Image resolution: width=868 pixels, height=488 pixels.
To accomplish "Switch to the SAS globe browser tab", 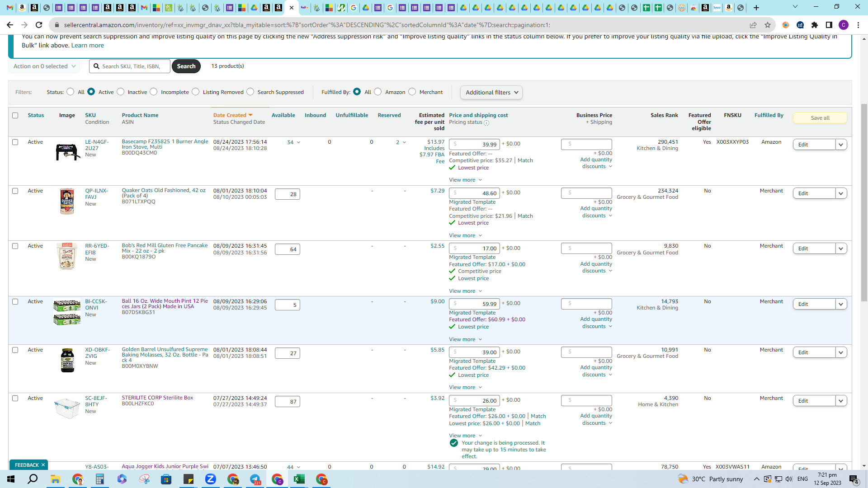I will (681, 8).
